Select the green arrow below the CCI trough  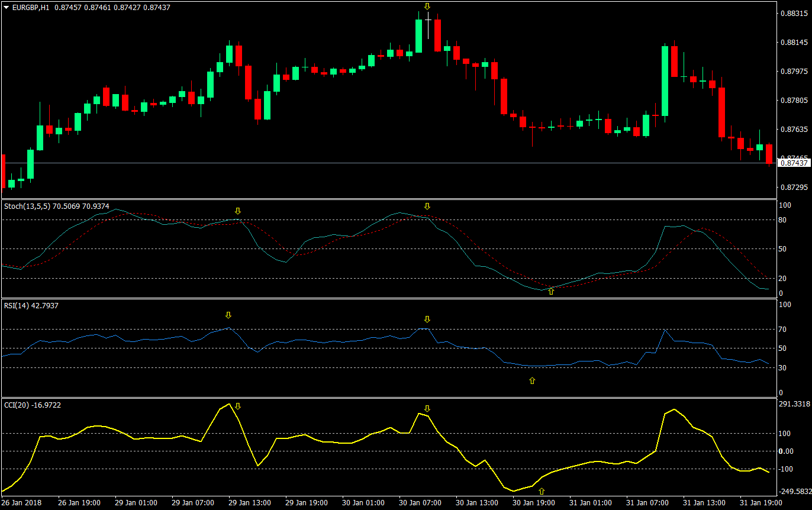(542, 490)
